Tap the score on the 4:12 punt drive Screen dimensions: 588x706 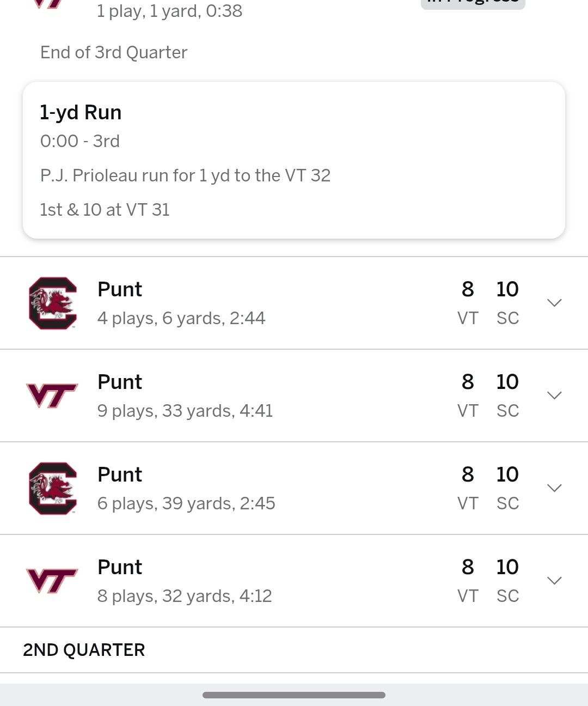488,581
